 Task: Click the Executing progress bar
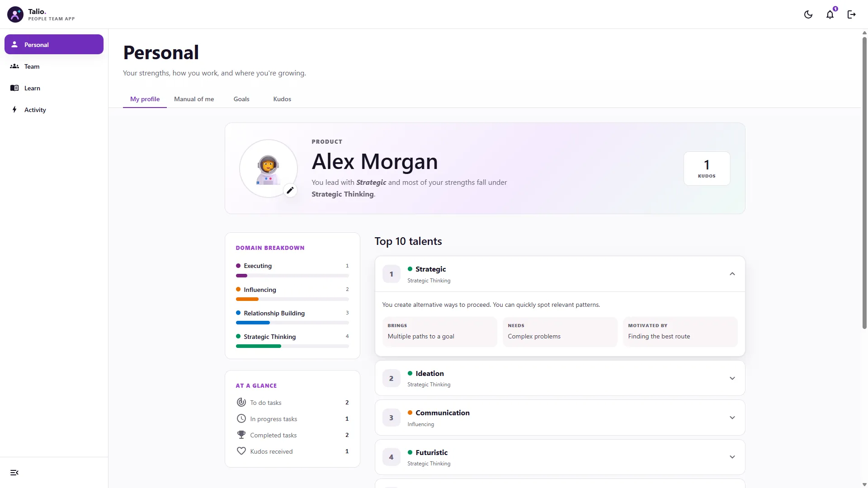[x=292, y=276]
